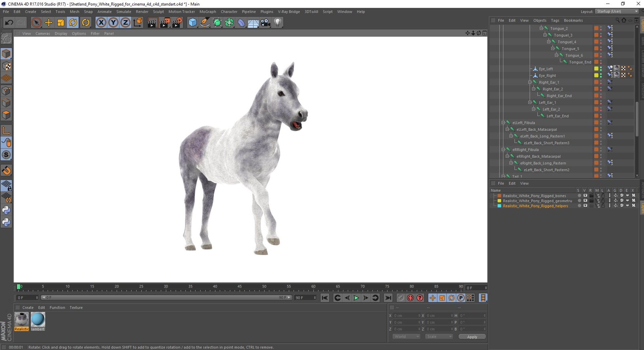Collapse the Tongue_2 node
The width and height of the screenshot is (644, 350).
(x=541, y=28)
